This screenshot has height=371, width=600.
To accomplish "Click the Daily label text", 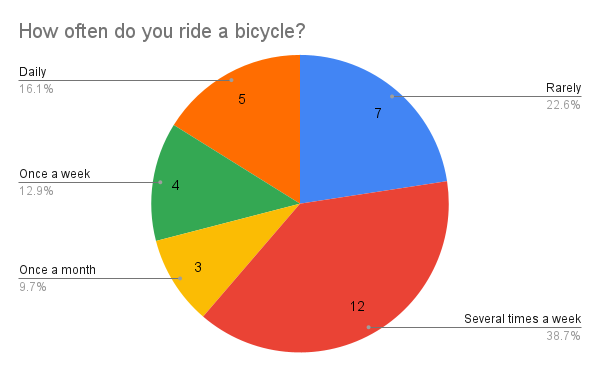I will click(x=33, y=72).
